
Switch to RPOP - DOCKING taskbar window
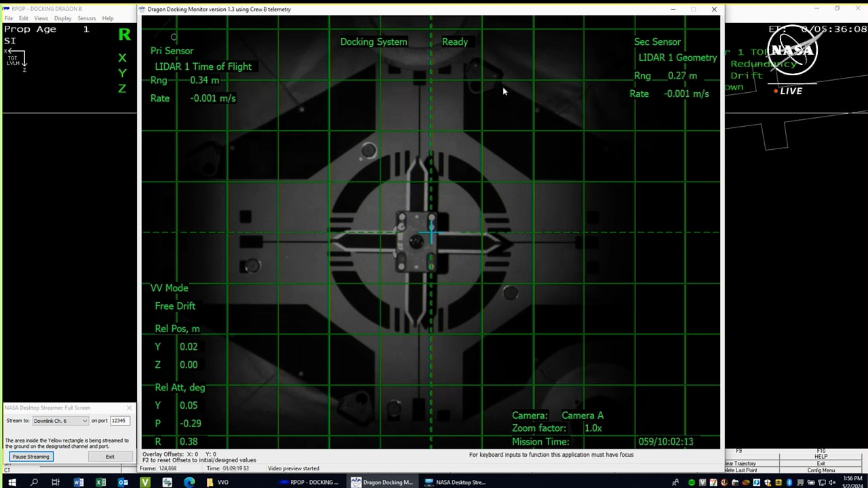tap(309, 482)
